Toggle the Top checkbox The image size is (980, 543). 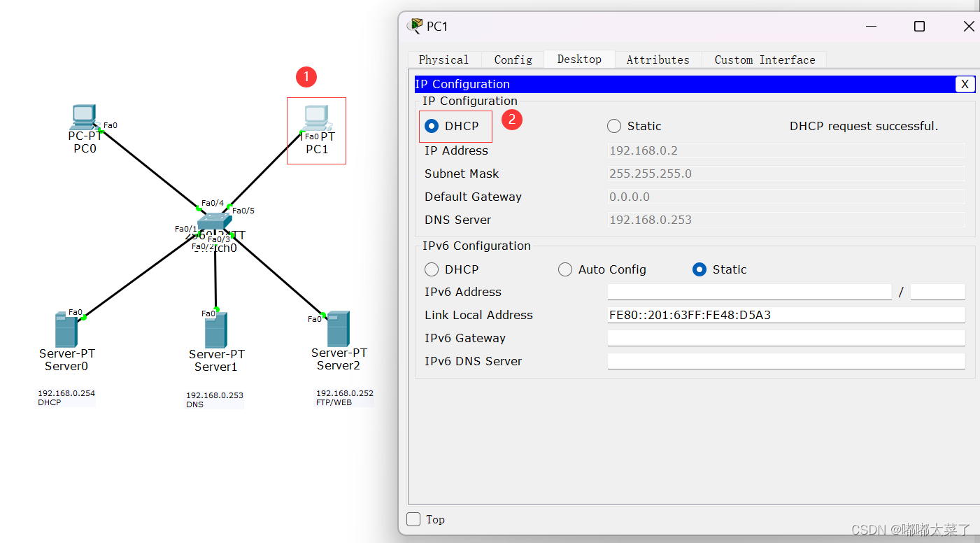tap(414, 519)
